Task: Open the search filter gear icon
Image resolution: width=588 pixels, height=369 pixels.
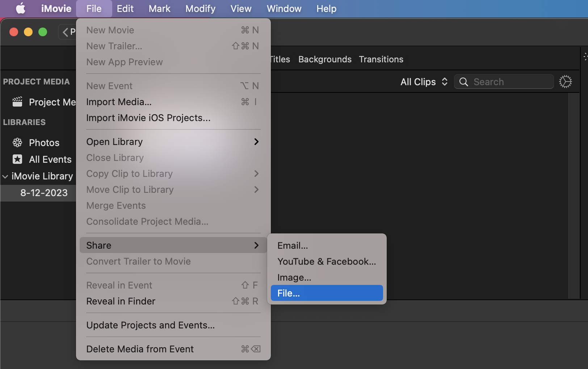Action: [x=566, y=82]
